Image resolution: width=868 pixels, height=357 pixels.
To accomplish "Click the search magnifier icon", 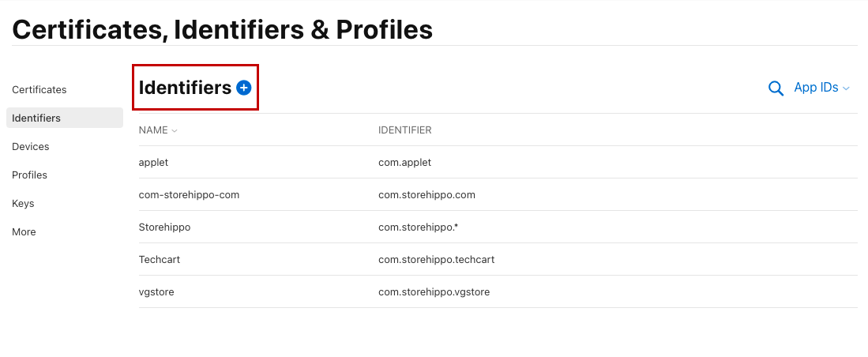I will 776,88.
